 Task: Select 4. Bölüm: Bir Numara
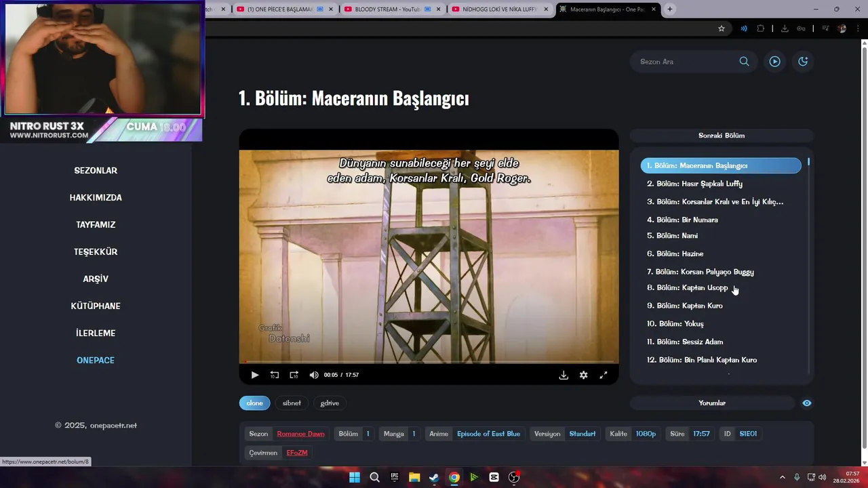721,220
